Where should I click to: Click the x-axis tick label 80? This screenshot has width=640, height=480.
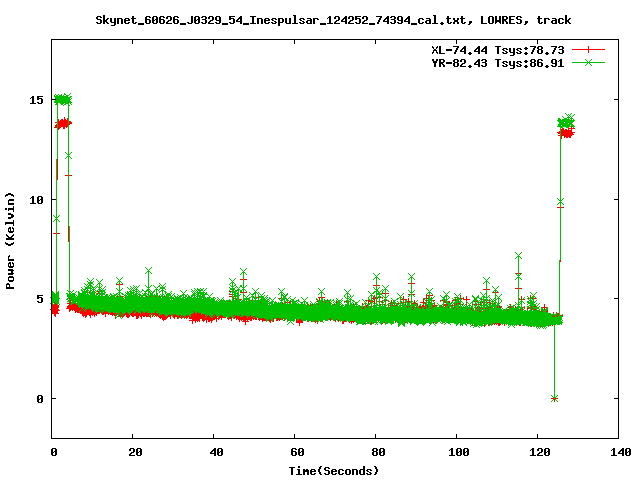378,452
